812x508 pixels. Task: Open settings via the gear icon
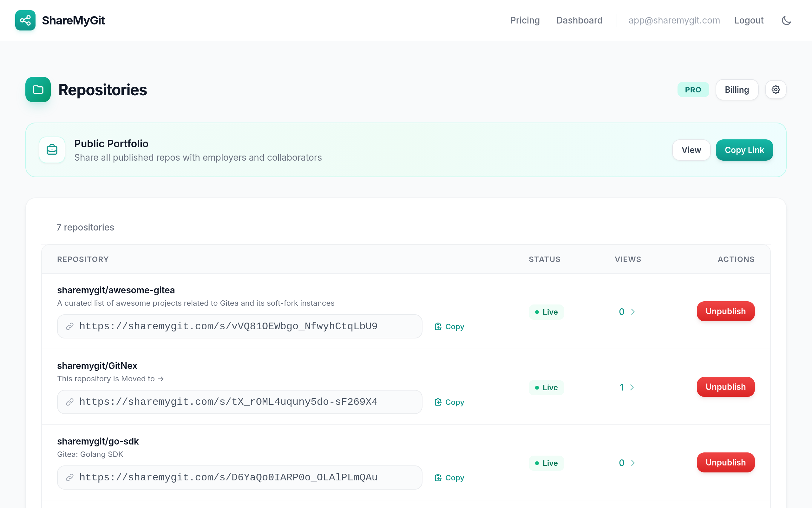pos(776,90)
